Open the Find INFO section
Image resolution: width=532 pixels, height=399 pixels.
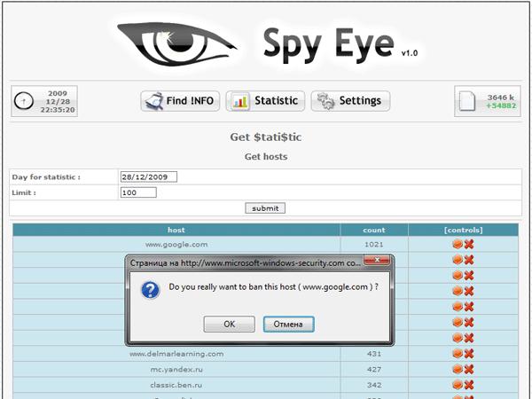coord(180,101)
